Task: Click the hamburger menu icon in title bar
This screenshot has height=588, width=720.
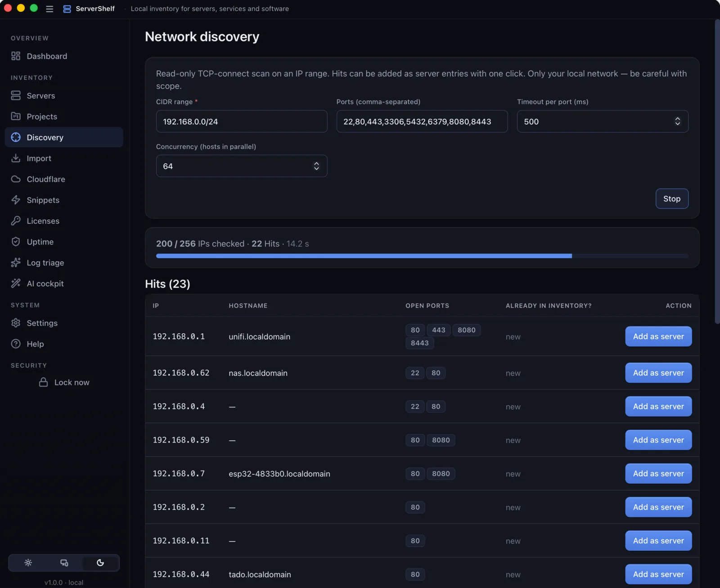Action: pos(49,9)
